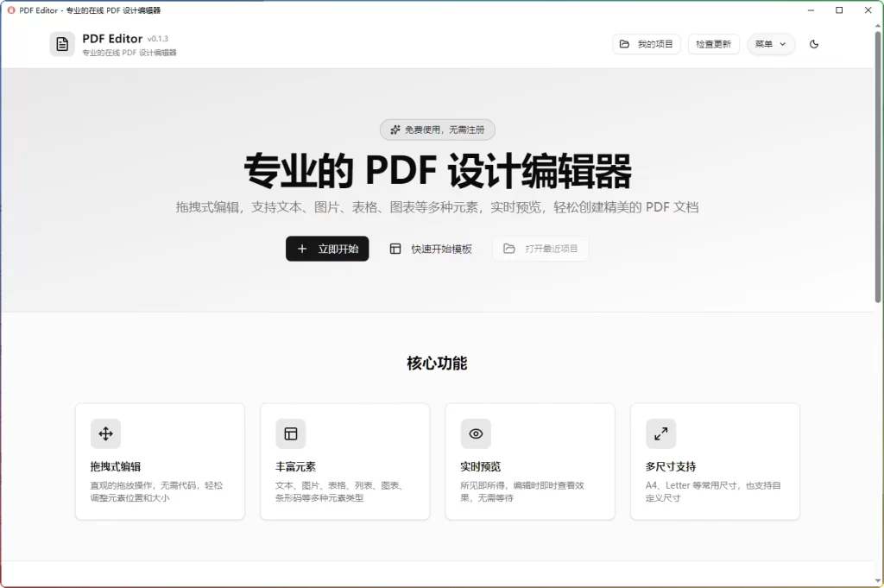Click 检查更新 to check for updates

click(x=714, y=44)
